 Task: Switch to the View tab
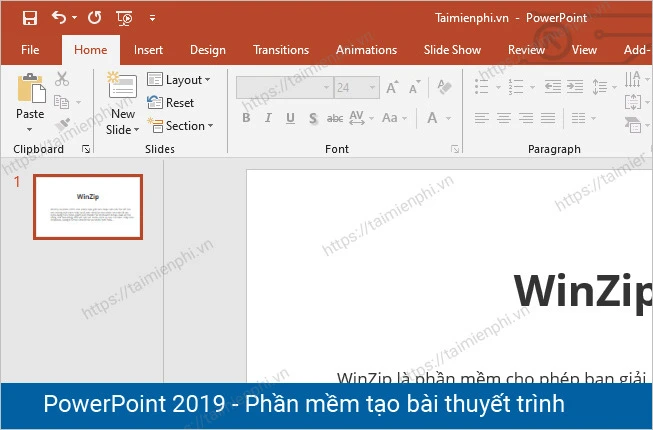click(x=584, y=50)
